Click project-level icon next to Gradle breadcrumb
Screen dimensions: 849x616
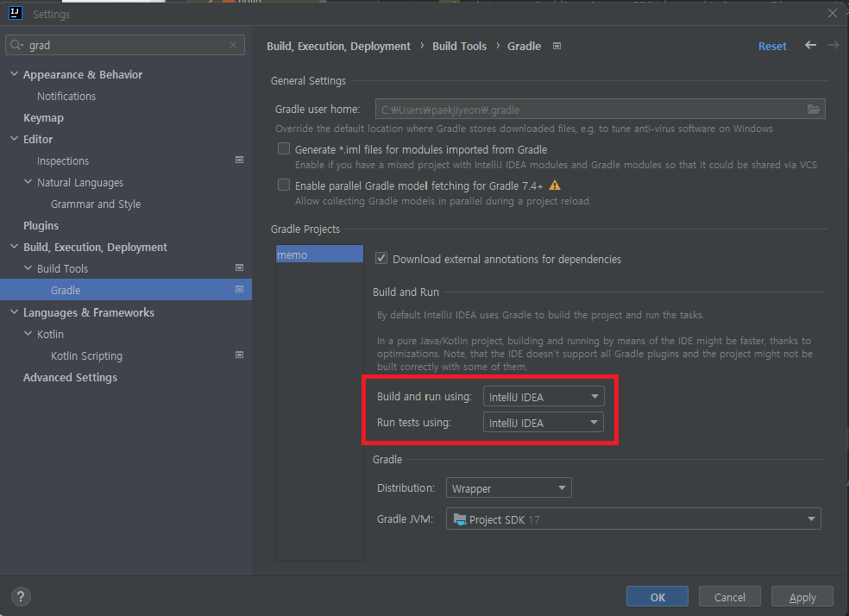click(x=557, y=46)
